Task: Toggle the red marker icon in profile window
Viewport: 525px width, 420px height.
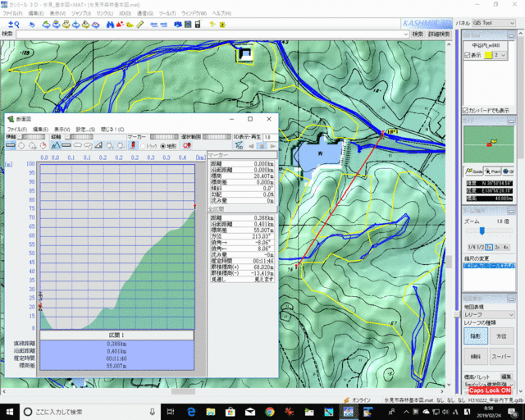Action: [133, 145]
